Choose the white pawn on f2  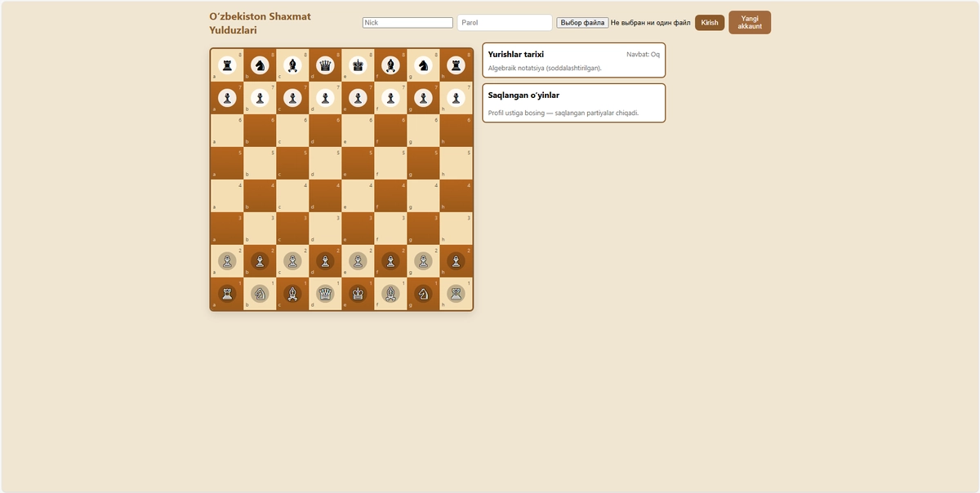point(390,261)
